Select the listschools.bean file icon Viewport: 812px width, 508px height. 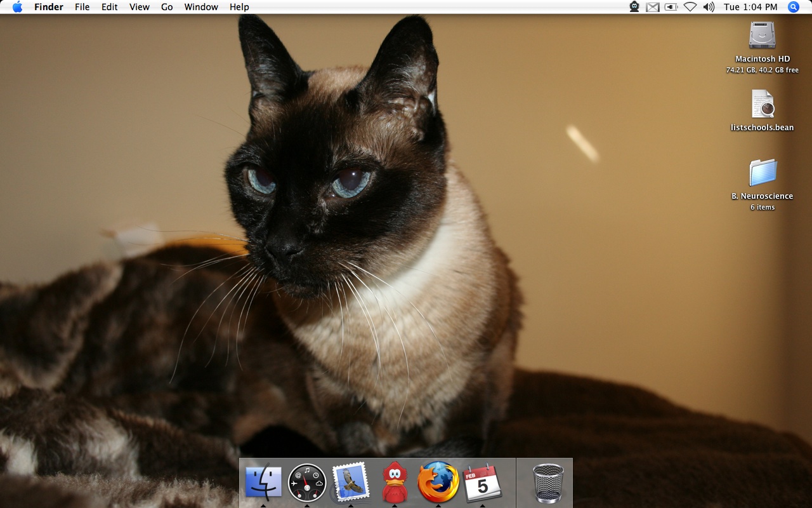point(763,104)
